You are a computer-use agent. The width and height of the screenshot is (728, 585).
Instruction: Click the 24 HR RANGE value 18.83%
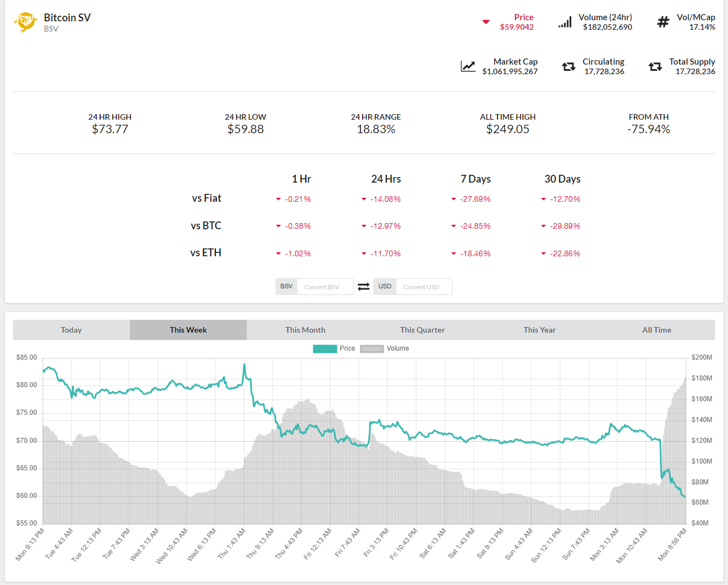(376, 129)
